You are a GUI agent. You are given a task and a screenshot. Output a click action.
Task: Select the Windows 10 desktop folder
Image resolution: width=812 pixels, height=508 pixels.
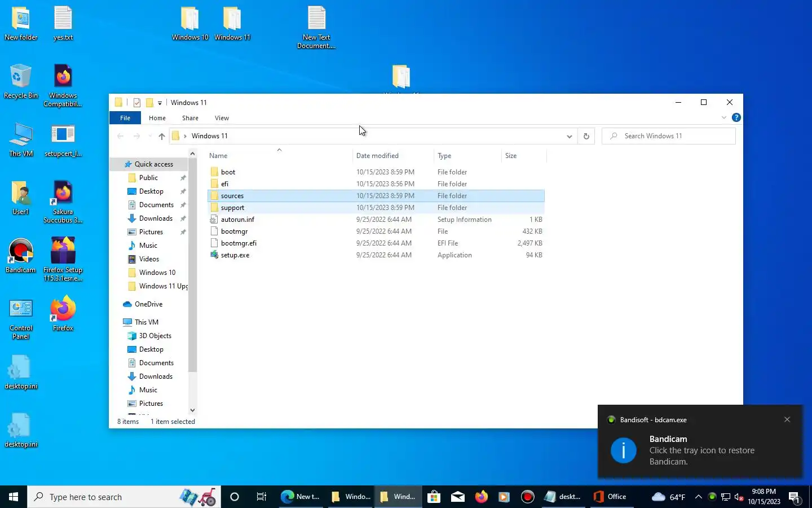coord(190,24)
